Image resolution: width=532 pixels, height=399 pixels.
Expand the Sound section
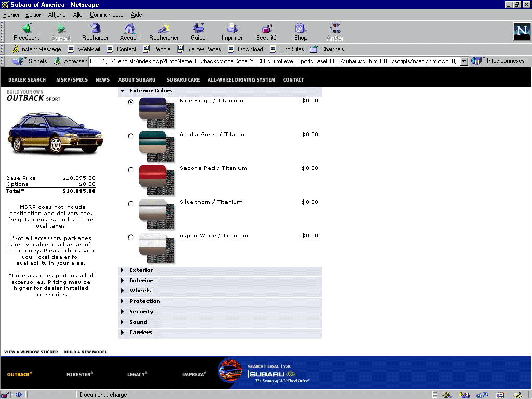click(x=122, y=322)
